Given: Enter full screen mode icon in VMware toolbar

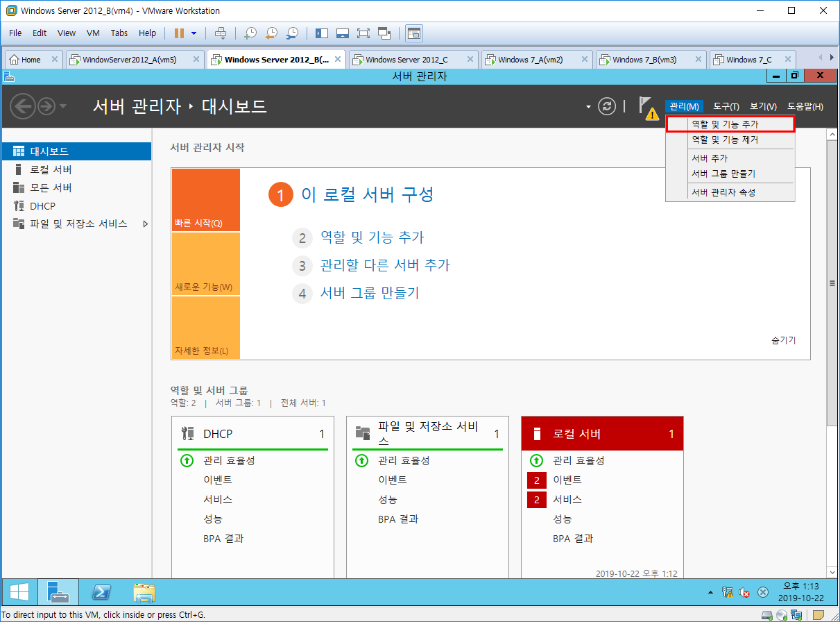Looking at the screenshot, I should click(x=363, y=33).
